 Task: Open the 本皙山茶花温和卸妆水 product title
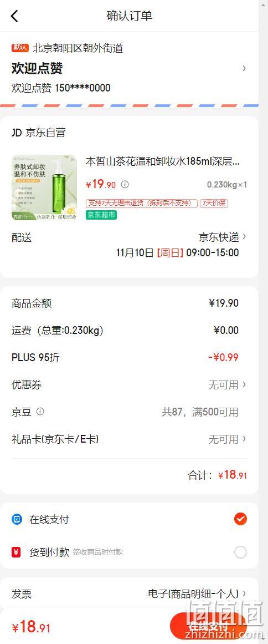[163, 161]
